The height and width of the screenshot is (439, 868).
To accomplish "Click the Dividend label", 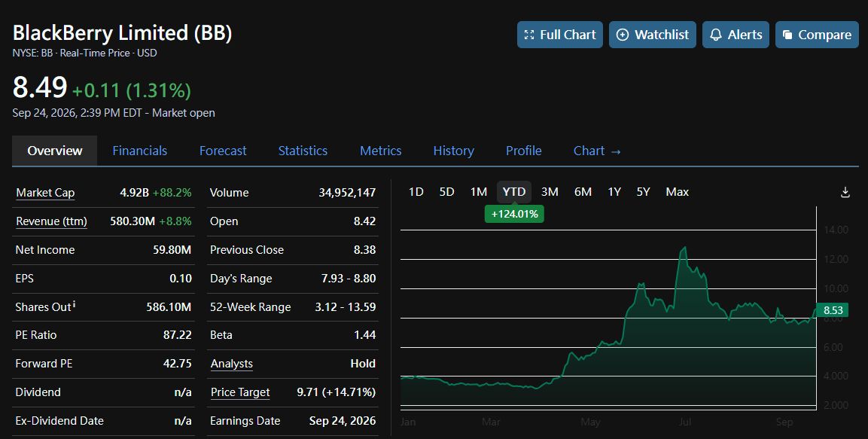I will [x=38, y=392].
